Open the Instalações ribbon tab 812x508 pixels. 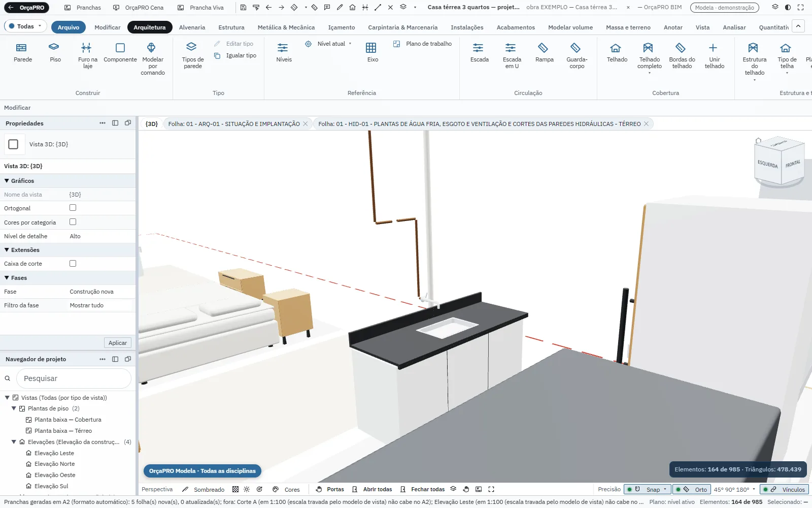click(467, 27)
